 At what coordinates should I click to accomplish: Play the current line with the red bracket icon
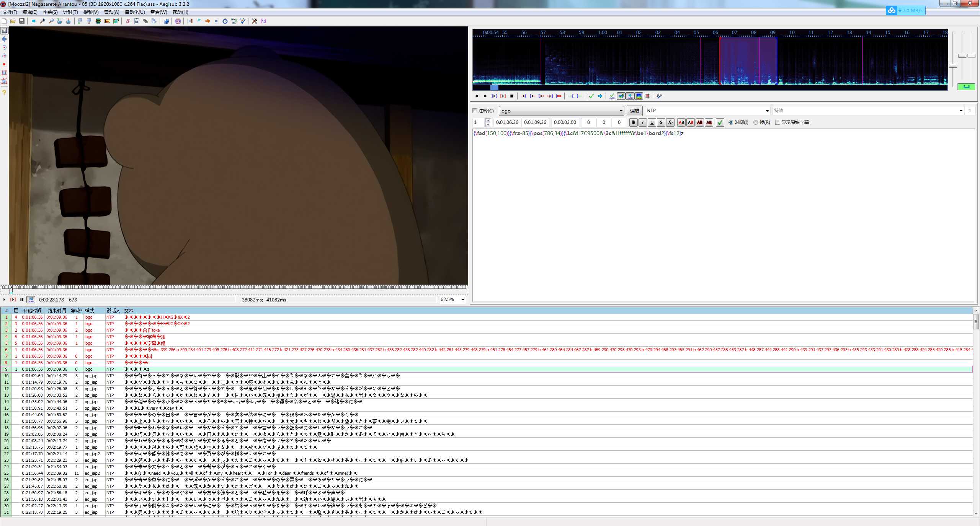point(503,96)
